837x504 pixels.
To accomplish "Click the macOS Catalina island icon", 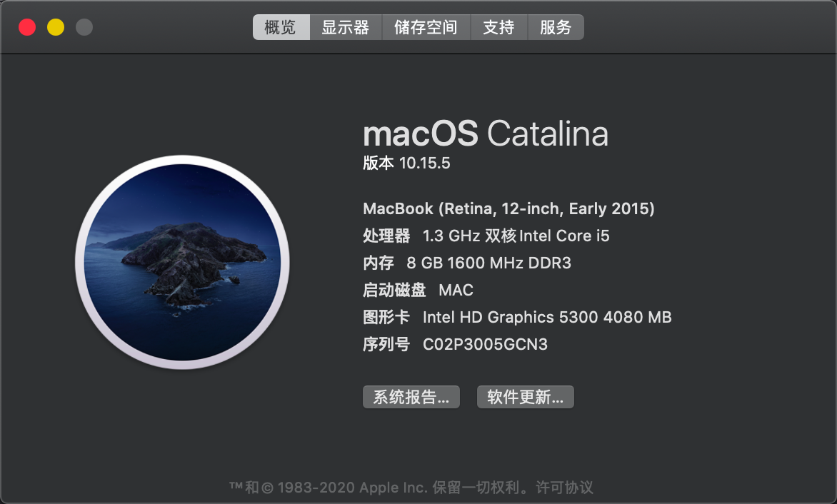I will (x=183, y=262).
